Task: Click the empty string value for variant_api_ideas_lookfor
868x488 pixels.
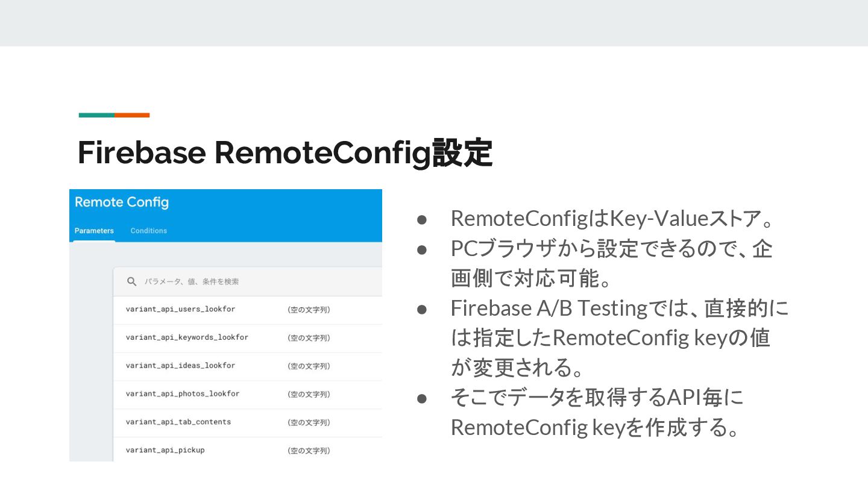Action: pyautogui.click(x=309, y=366)
